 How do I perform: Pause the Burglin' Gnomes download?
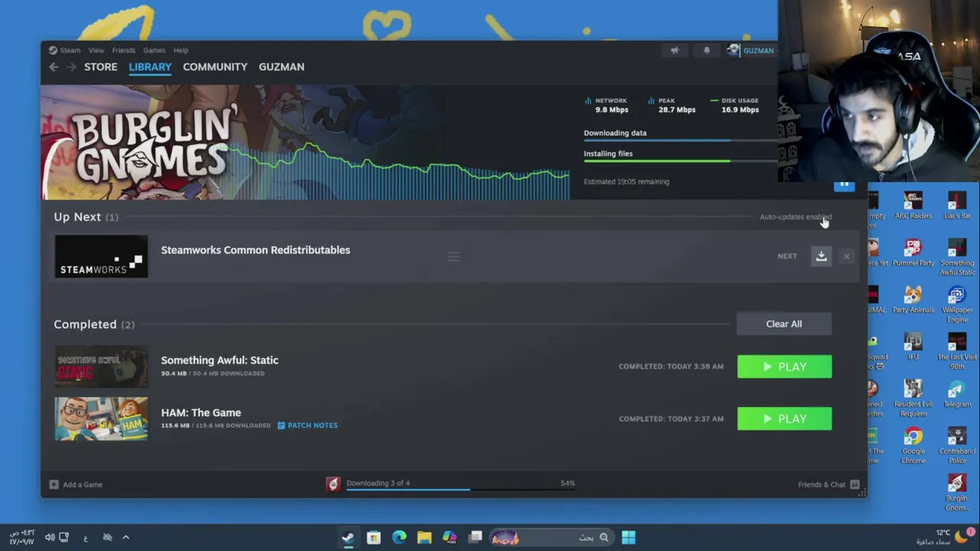click(x=844, y=185)
